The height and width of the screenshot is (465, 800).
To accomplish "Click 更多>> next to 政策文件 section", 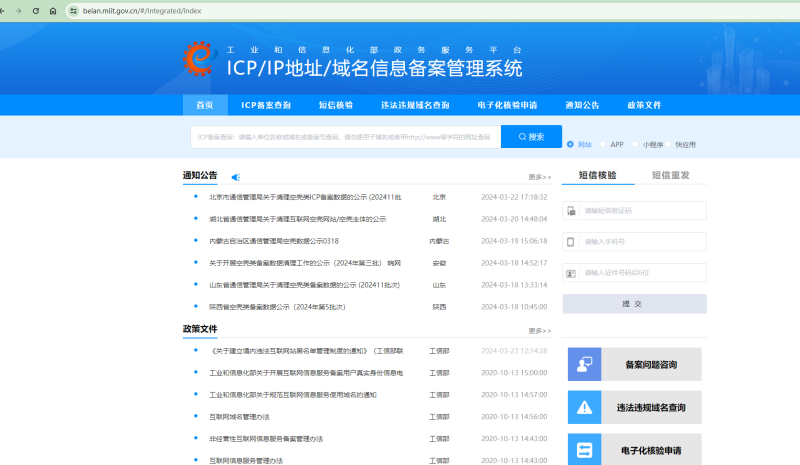I will (x=540, y=331).
